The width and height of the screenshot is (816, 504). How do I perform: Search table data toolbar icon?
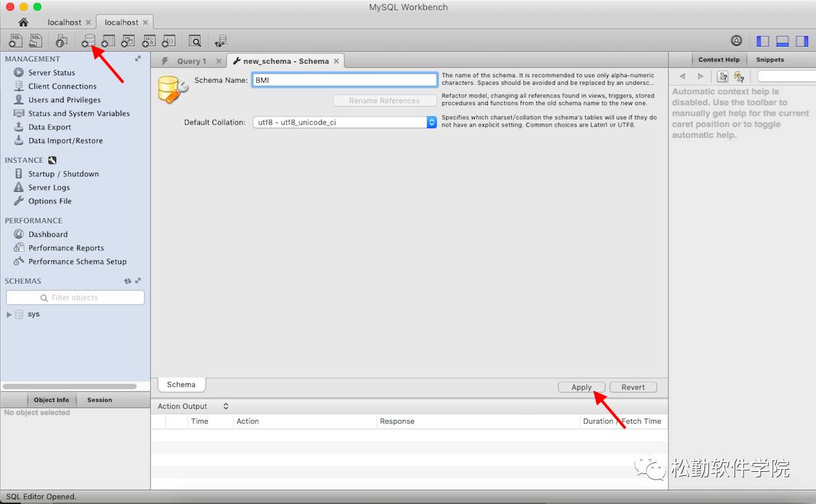(195, 40)
